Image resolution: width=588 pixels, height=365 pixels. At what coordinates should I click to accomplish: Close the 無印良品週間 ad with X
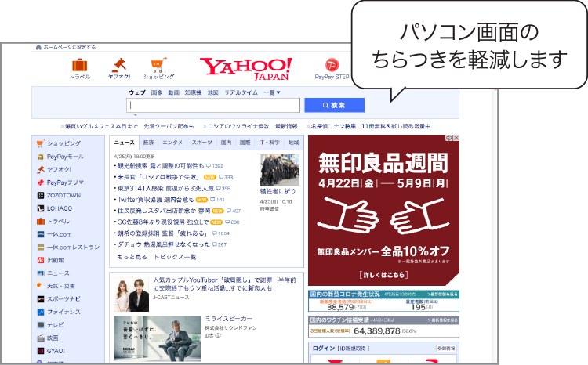point(456,138)
